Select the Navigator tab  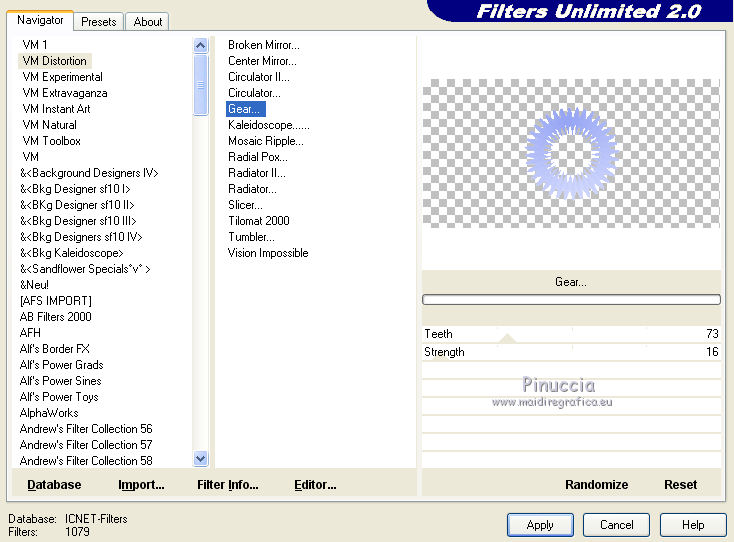40,20
